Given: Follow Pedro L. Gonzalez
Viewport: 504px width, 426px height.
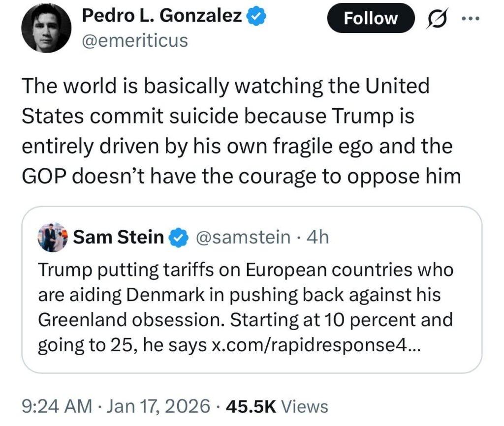Looking at the screenshot, I should (x=370, y=18).
